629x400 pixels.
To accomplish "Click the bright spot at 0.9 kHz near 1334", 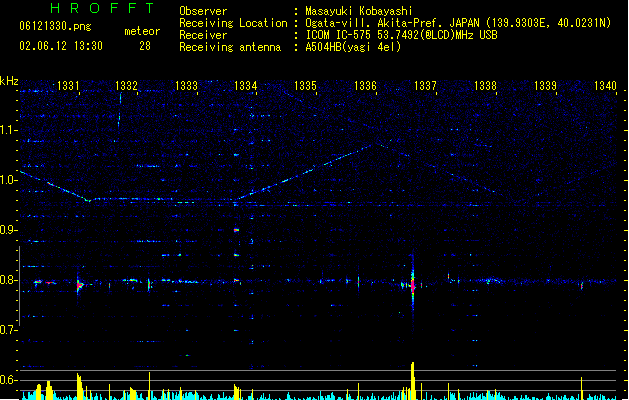I will (236, 230).
